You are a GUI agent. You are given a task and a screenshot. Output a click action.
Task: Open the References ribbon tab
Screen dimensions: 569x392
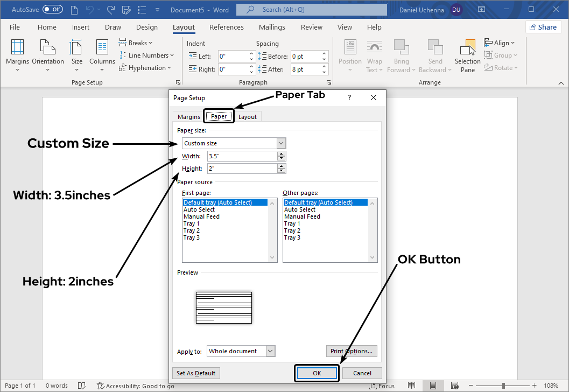pyautogui.click(x=226, y=27)
